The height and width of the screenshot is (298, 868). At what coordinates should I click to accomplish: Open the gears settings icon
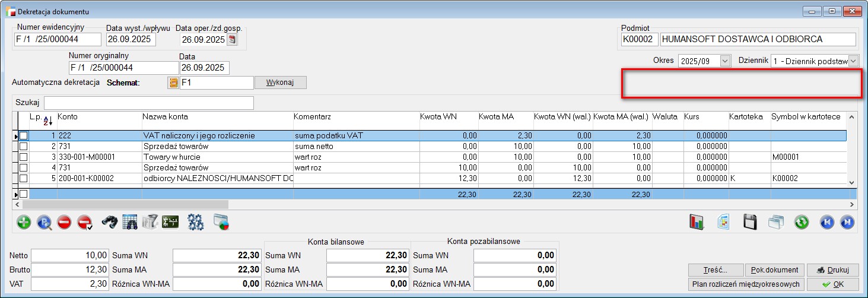[196, 223]
